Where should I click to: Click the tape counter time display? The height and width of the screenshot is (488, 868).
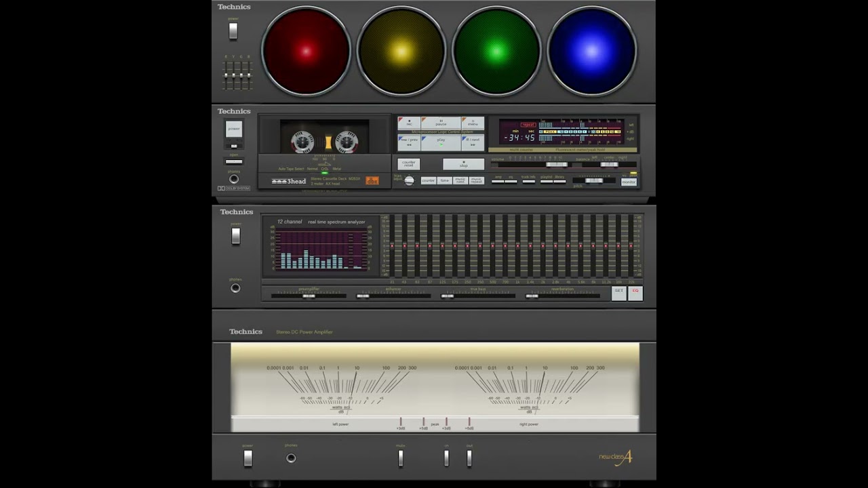[519, 137]
